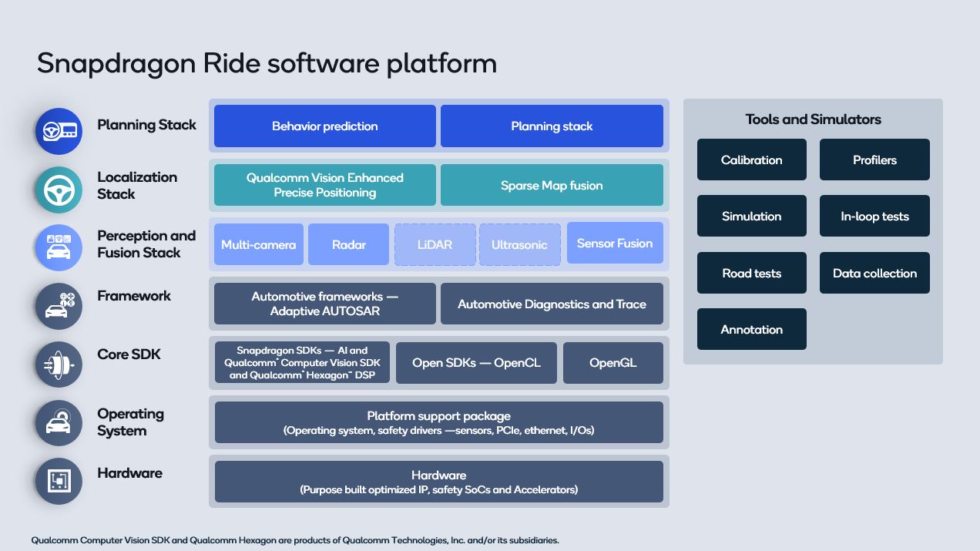Enable the Multi-camera option

258,244
